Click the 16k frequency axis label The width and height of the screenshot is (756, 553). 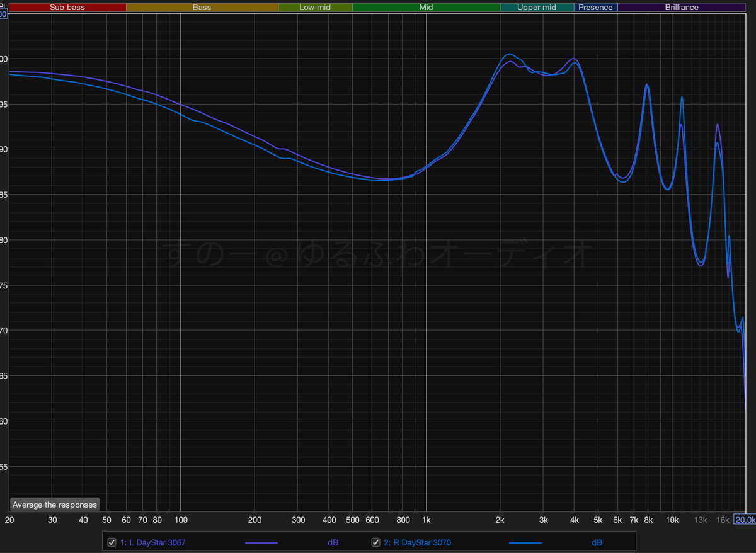(723, 520)
